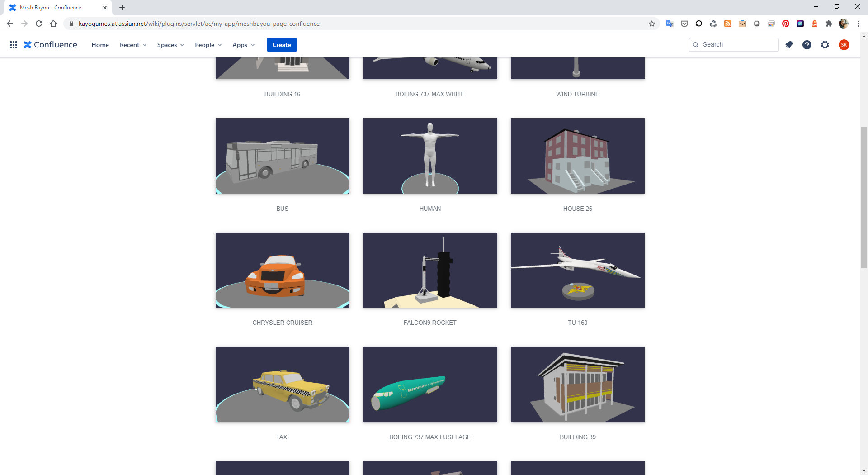Viewport: 868px width, 475px height.
Task: Open the Building 39 model thumbnail
Action: coord(578,385)
